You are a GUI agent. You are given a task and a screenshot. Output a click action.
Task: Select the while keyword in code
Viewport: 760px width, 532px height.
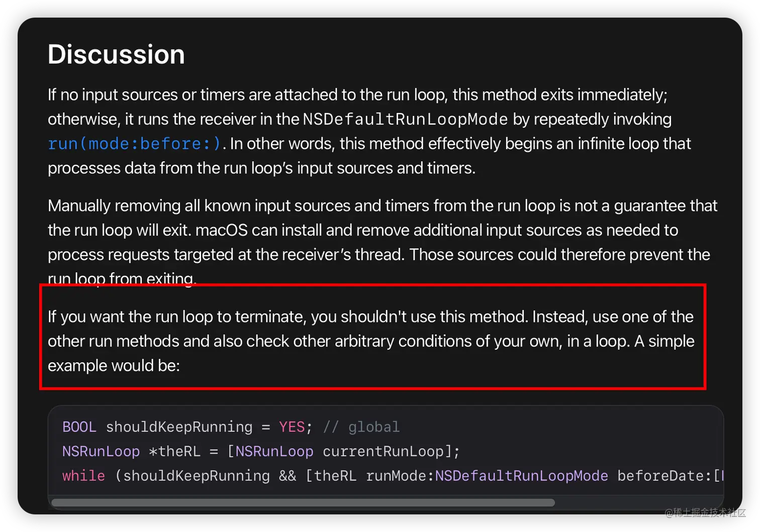[x=83, y=476]
